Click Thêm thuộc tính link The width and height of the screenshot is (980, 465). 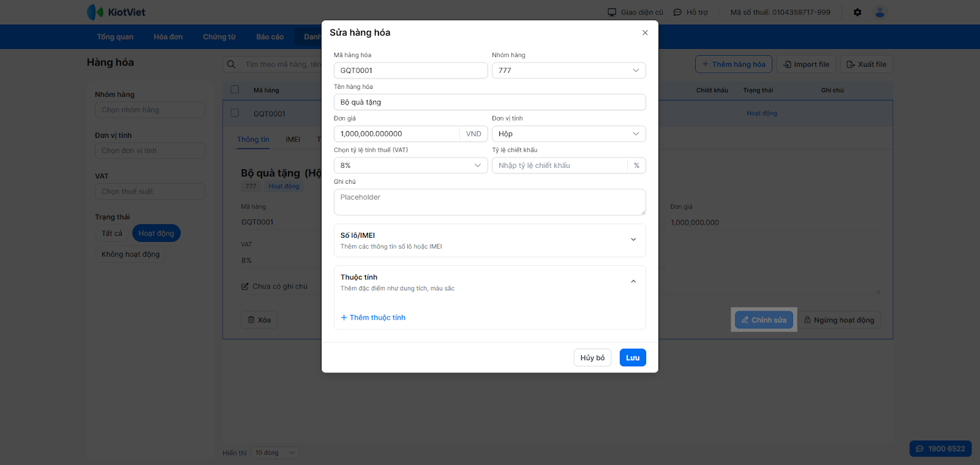pos(373,317)
